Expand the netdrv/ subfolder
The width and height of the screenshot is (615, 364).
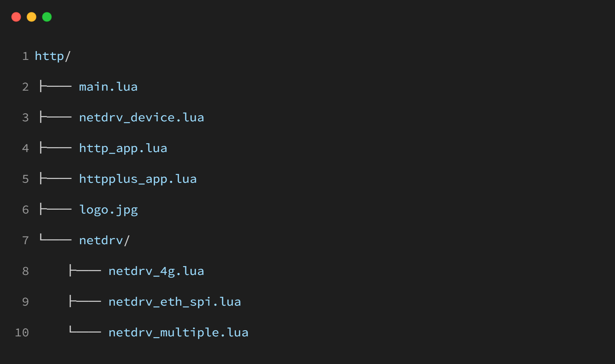click(x=104, y=240)
